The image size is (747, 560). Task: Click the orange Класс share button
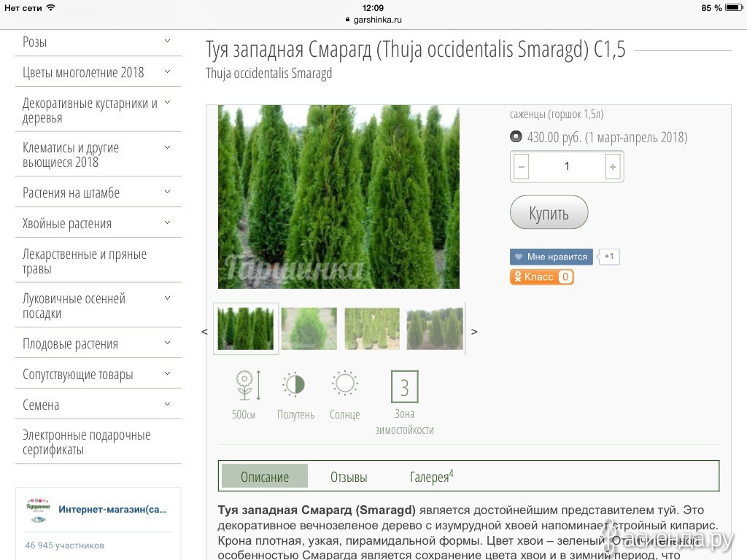tap(542, 276)
